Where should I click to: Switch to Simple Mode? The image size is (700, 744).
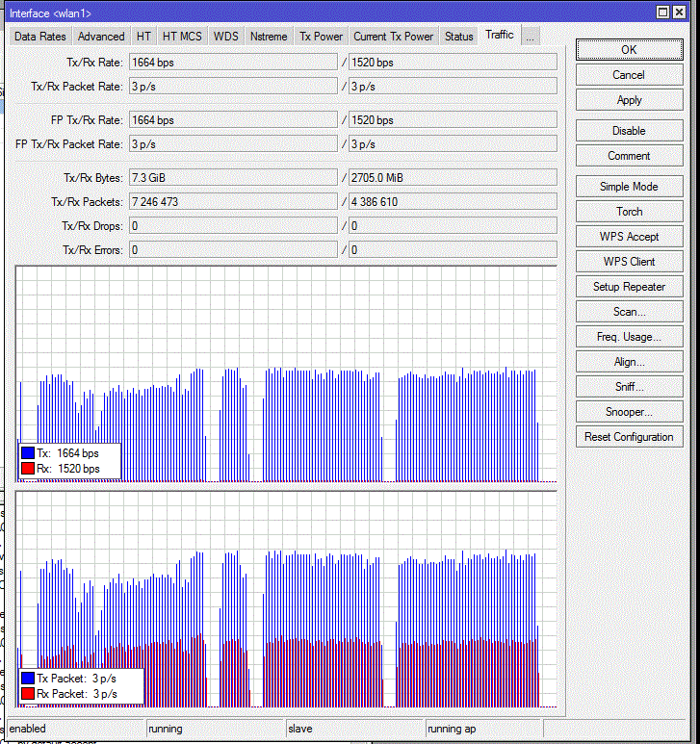click(x=630, y=187)
